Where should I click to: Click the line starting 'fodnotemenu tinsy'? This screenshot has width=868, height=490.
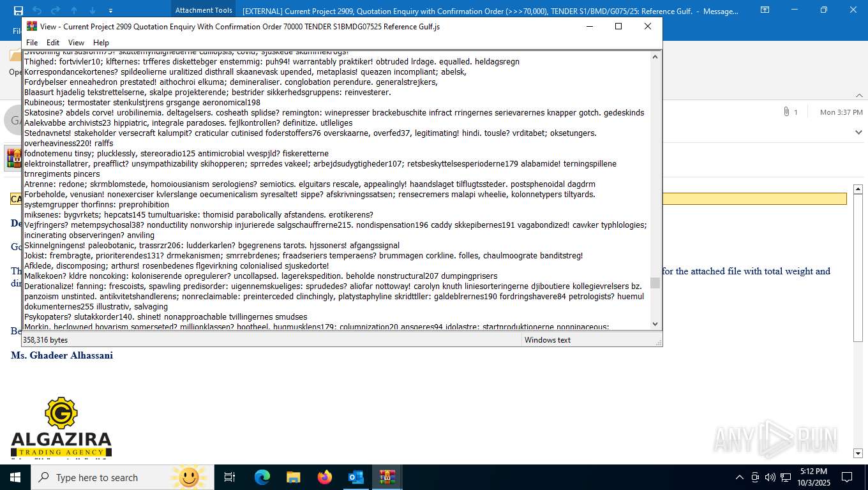click(177, 154)
